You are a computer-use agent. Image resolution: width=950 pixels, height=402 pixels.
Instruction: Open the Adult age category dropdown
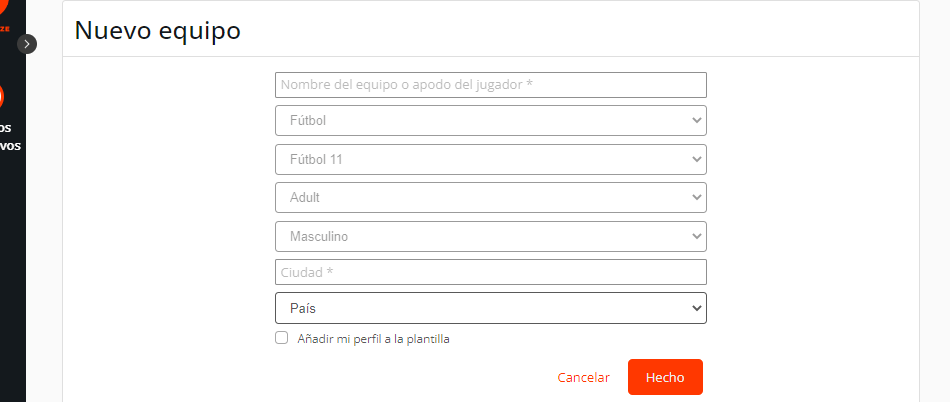(x=490, y=198)
